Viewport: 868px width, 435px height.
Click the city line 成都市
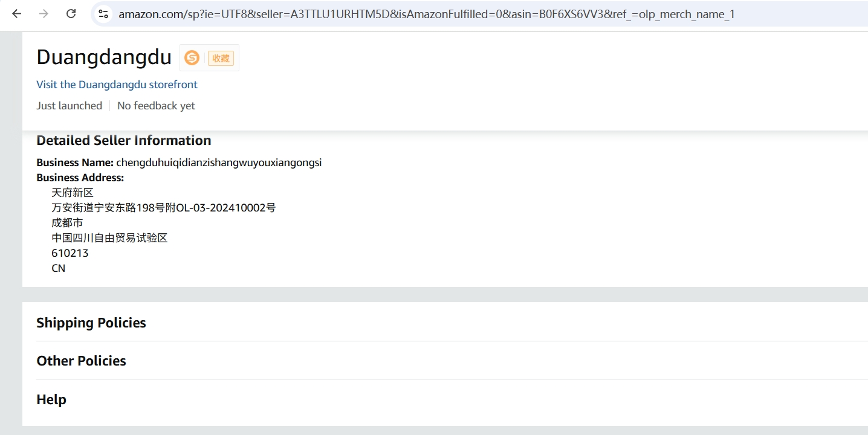point(67,223)
